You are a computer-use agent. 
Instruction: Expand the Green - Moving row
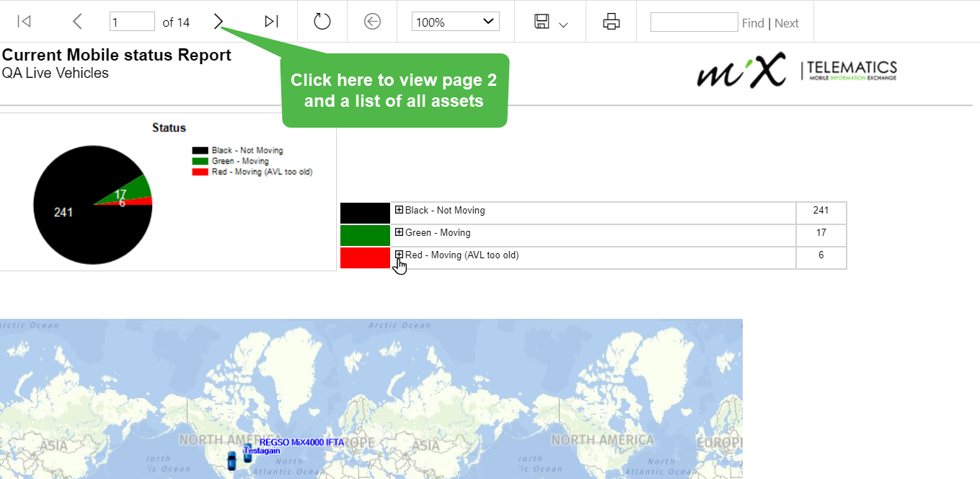tap(399, 232)
